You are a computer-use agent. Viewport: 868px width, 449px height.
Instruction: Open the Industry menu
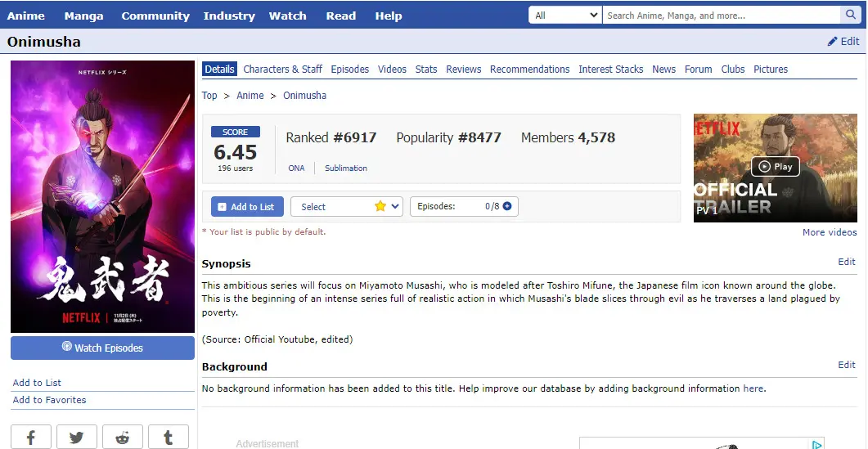(229, 16)
